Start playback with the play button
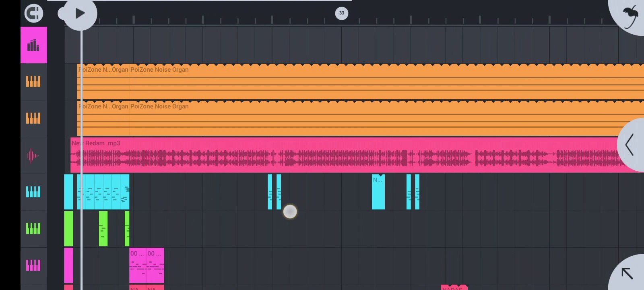This screenshot has height=290, width=644. tap(80, 13)
